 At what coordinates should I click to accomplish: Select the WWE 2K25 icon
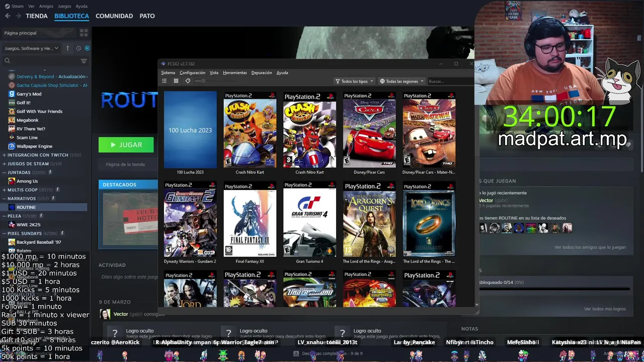point(12,225)
